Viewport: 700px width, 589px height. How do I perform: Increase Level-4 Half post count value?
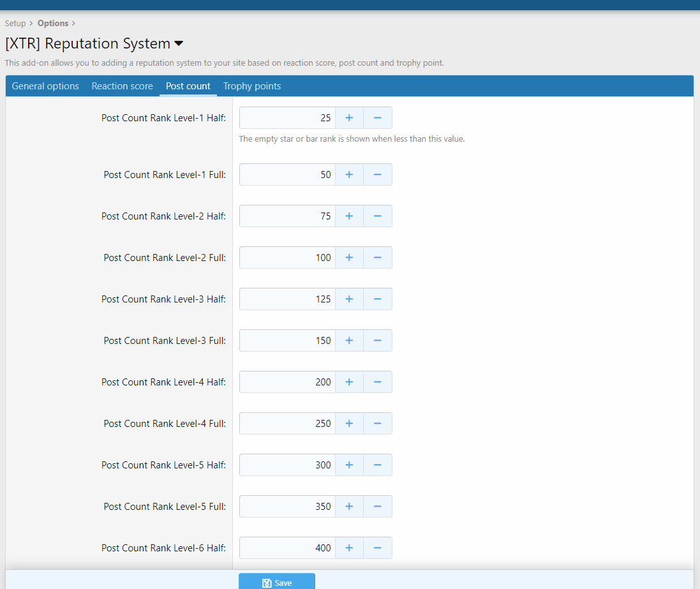pyautogui.click(x=349, y=382)
